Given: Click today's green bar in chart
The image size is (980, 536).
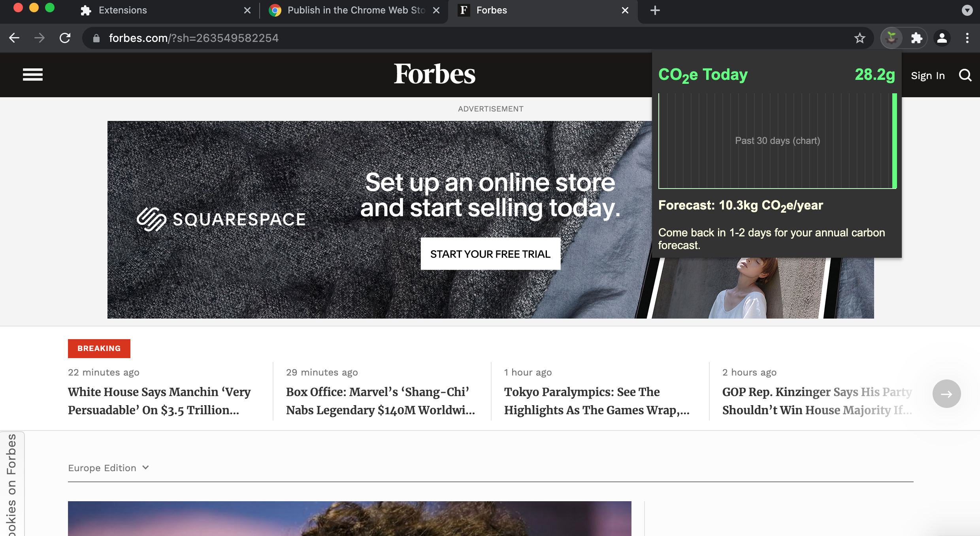Looking at the screenshot, I should (894, 141).
